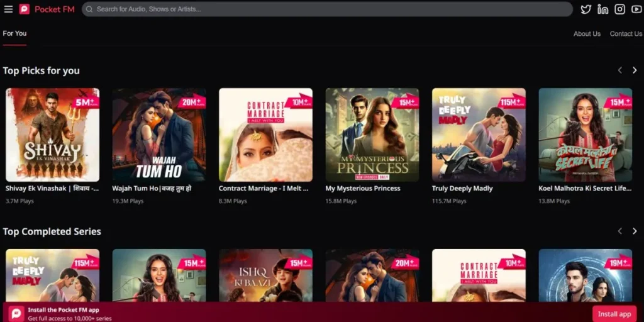Click the Pocket FM icon in install banner
Viewport: 644px width, 322px height.
16,314
